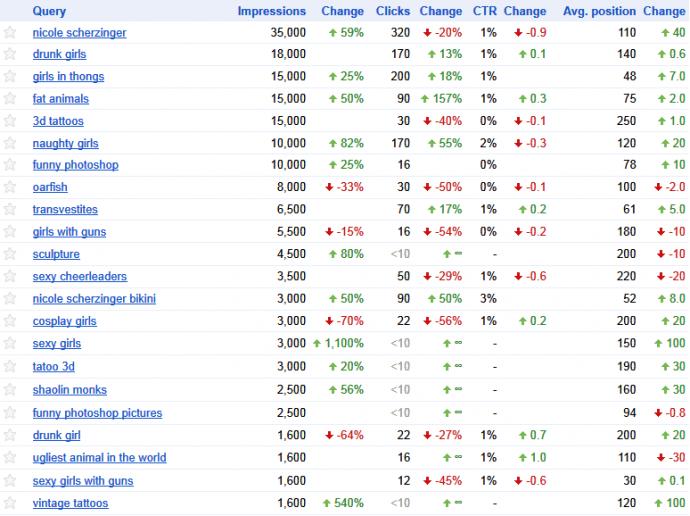This screenshot has height=516, width=690.
Task: Star the naughty girls query
Action: (x=10, y=143)
